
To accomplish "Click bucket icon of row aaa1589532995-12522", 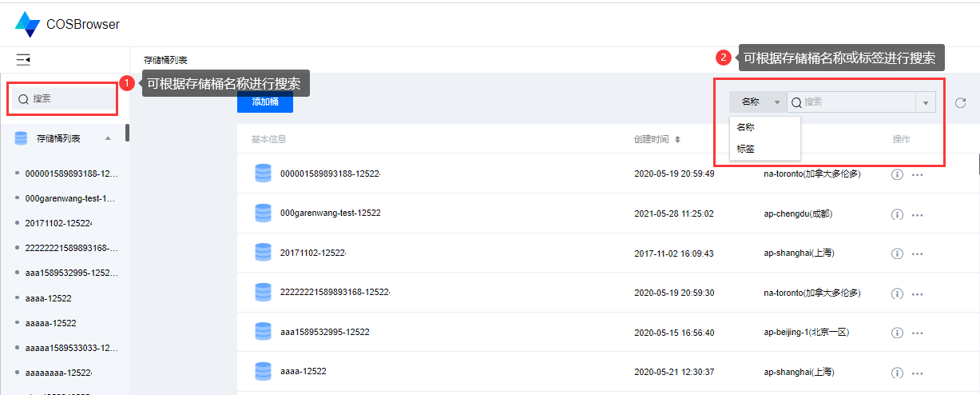I will click(x=263, y=332).
